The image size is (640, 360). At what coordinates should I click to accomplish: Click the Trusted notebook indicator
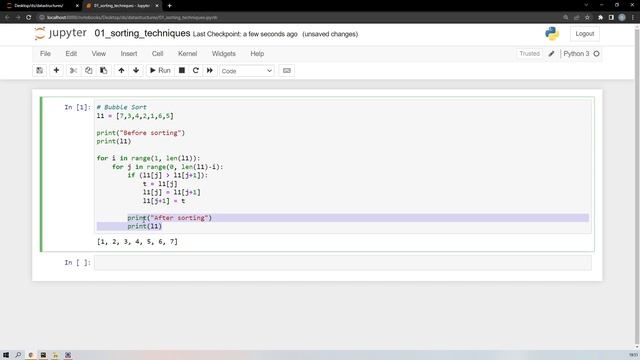click(529, 53)
